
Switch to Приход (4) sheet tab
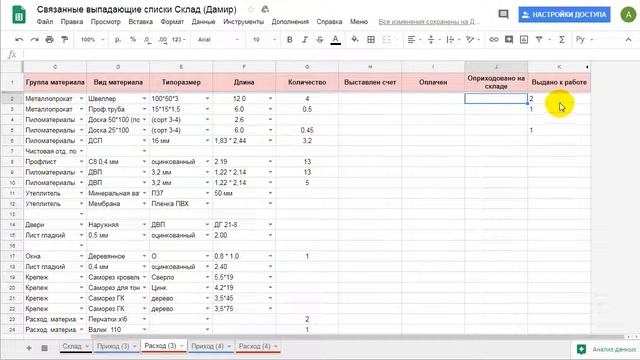211,347
